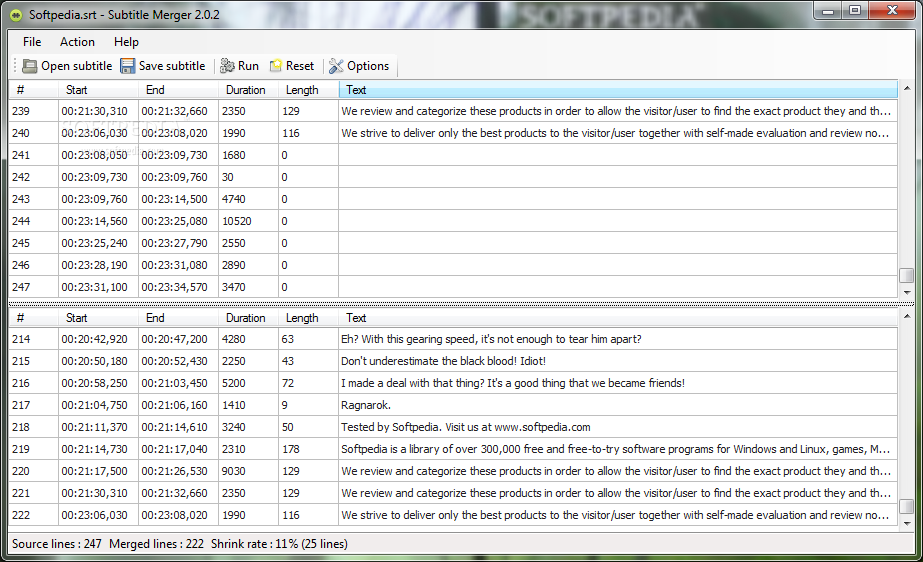The height and width of the screenshot is (562, 923).
Task: Click the toolbar grip handle
Action: click(15, 66)
